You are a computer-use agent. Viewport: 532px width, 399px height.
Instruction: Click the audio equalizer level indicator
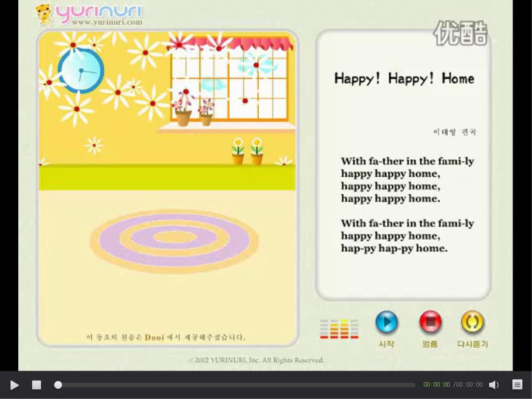coord(339,329)
